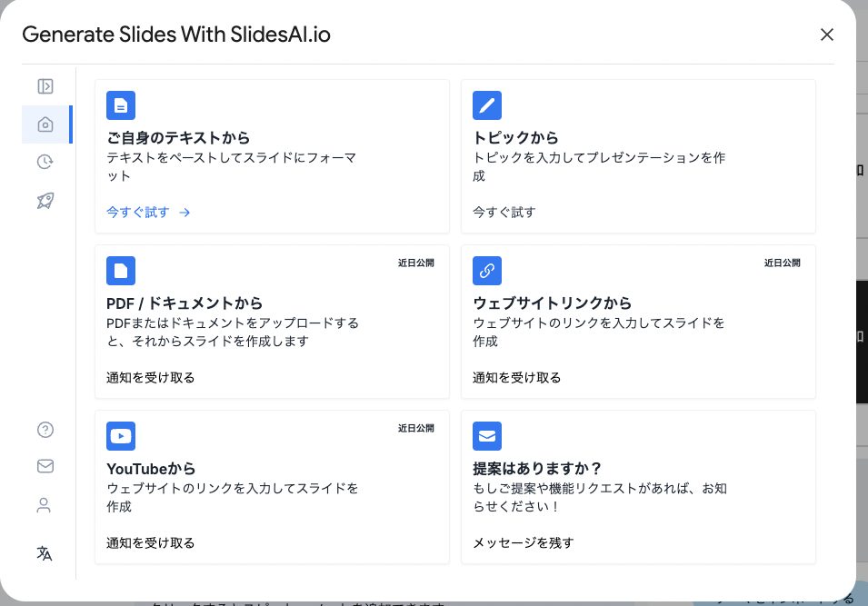Select the 提案はありますか？ card heading

tap(537, 469)
